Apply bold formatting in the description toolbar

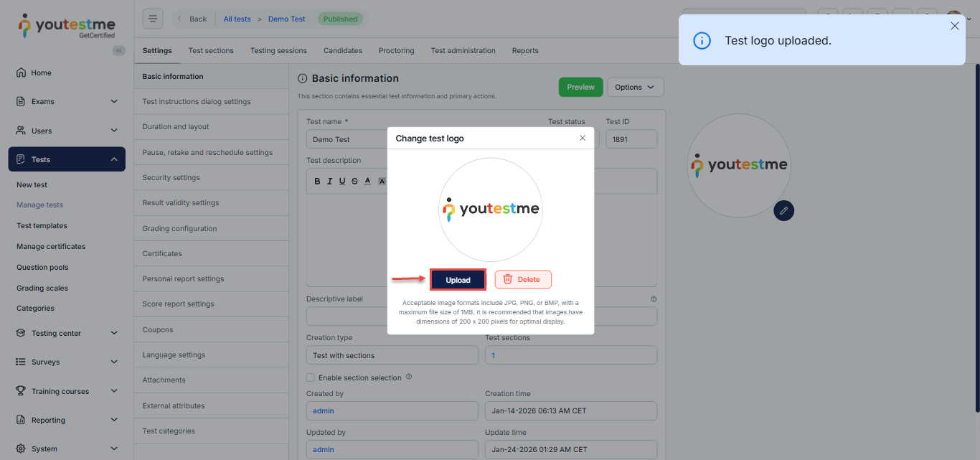(318, 181)
